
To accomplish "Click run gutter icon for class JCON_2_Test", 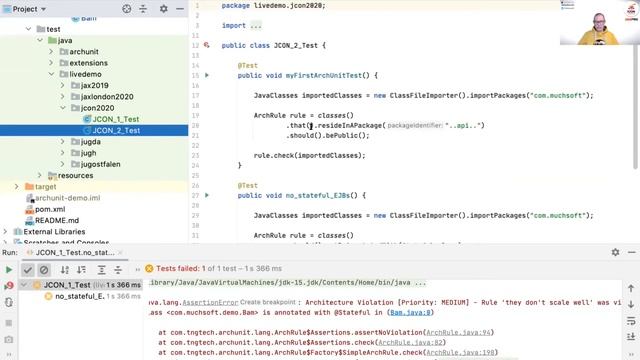I will (207, 45).
